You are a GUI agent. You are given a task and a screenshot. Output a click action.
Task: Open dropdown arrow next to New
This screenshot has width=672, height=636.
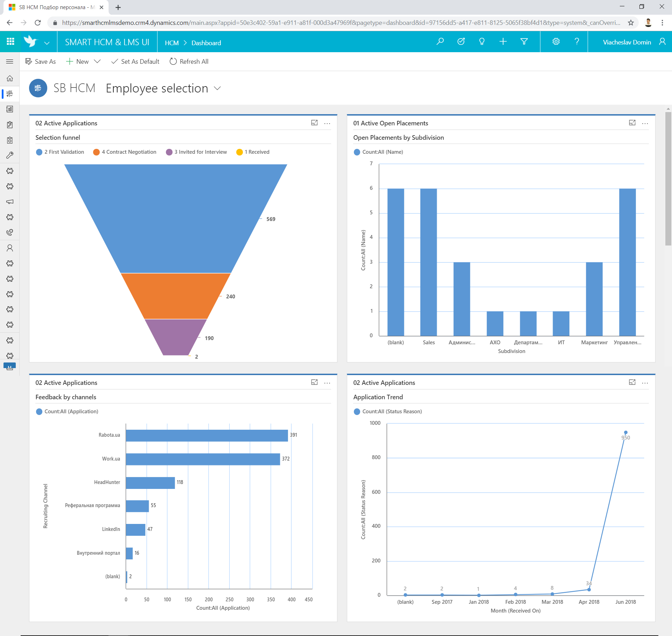[97, 62]
